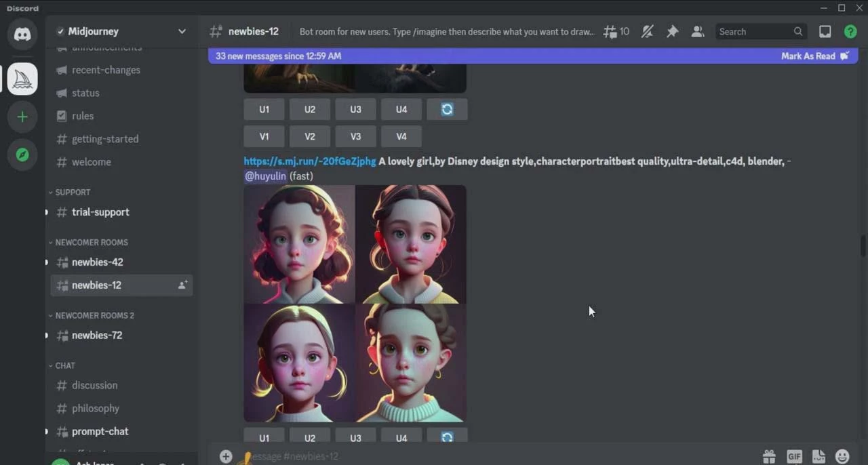
Task: Collapse the NEWCOMER ROOMS category
Action: [x=91, y=243]
